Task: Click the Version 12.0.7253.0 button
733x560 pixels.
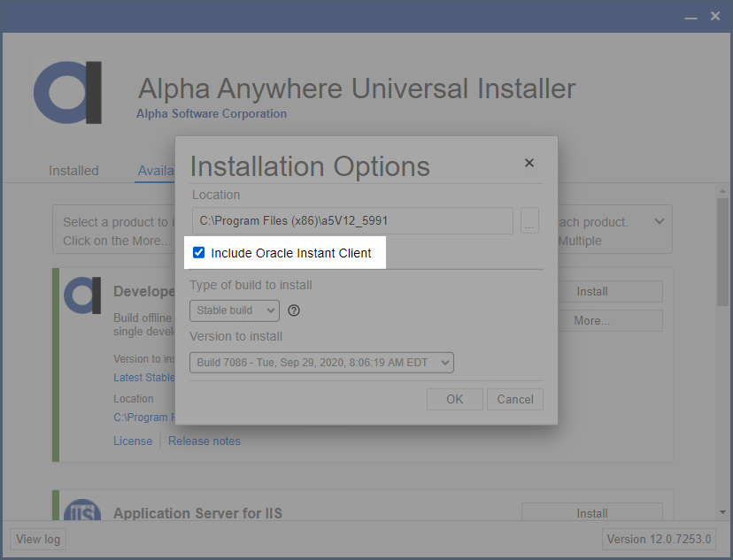Action: 659,539
